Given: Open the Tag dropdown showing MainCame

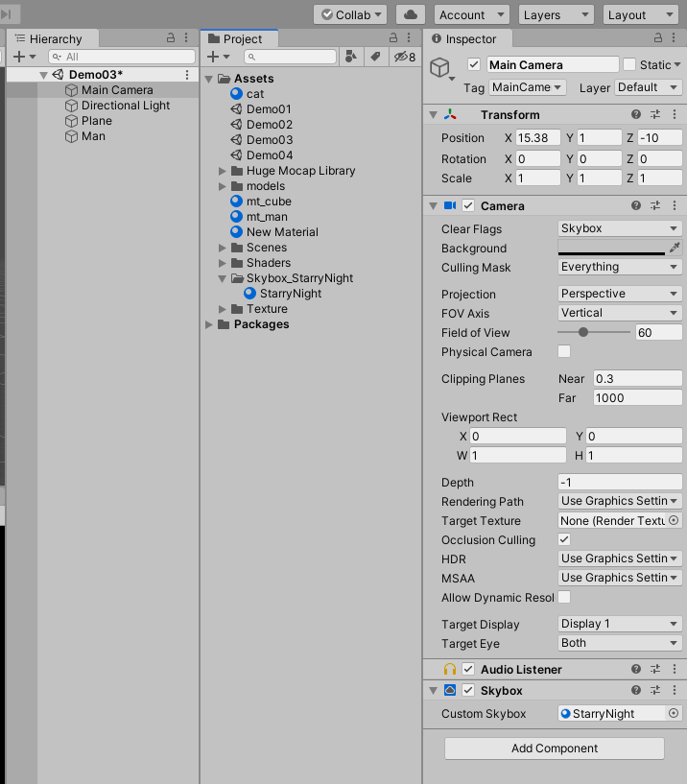Looking at the screenshot, I should [x=528, y=87].
